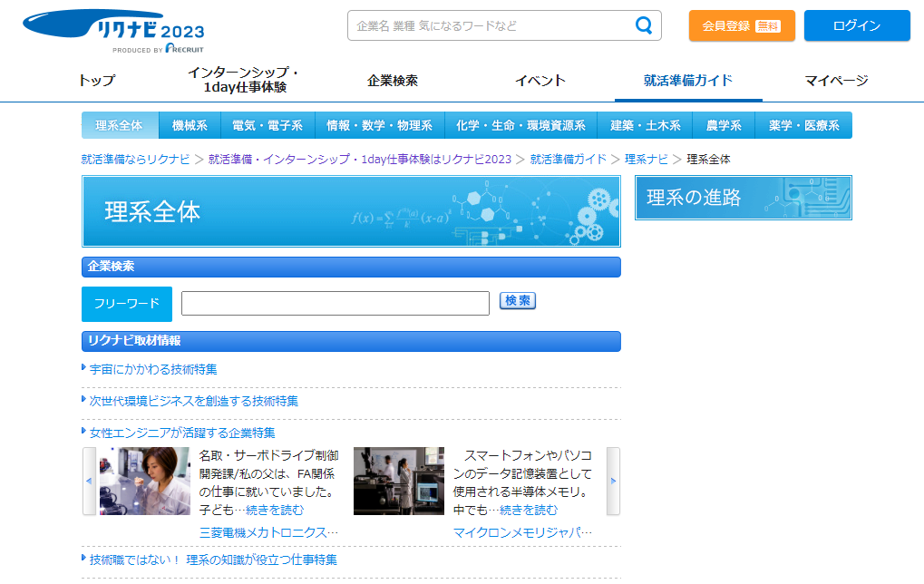924x584 pixels.
Task: Click the blue ログイン button
Action: 857,25
